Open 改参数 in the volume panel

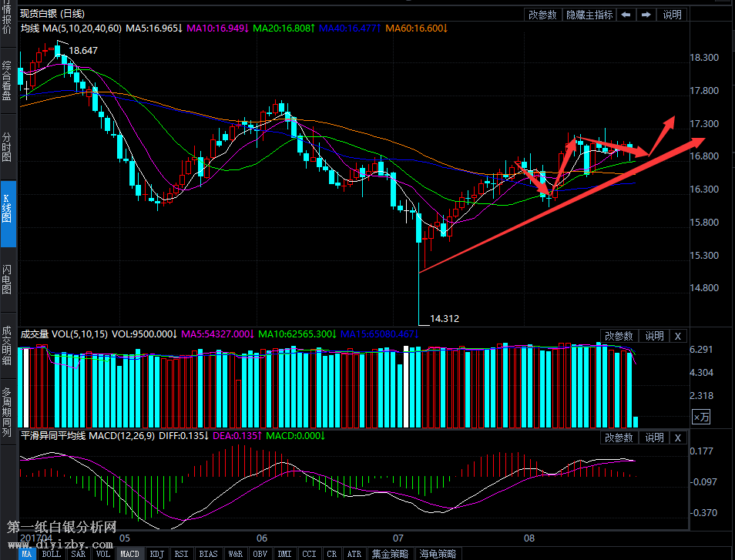pos(619,336)
